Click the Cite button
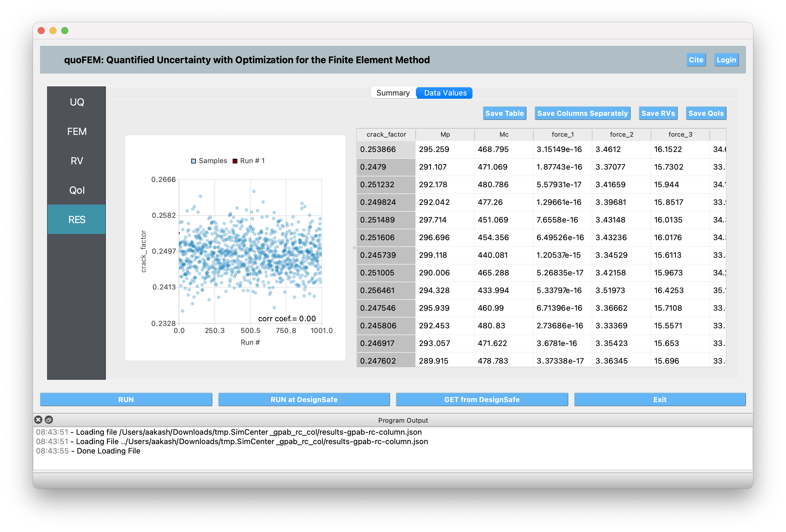The image size is (786, 532). (x=696, y=60)
